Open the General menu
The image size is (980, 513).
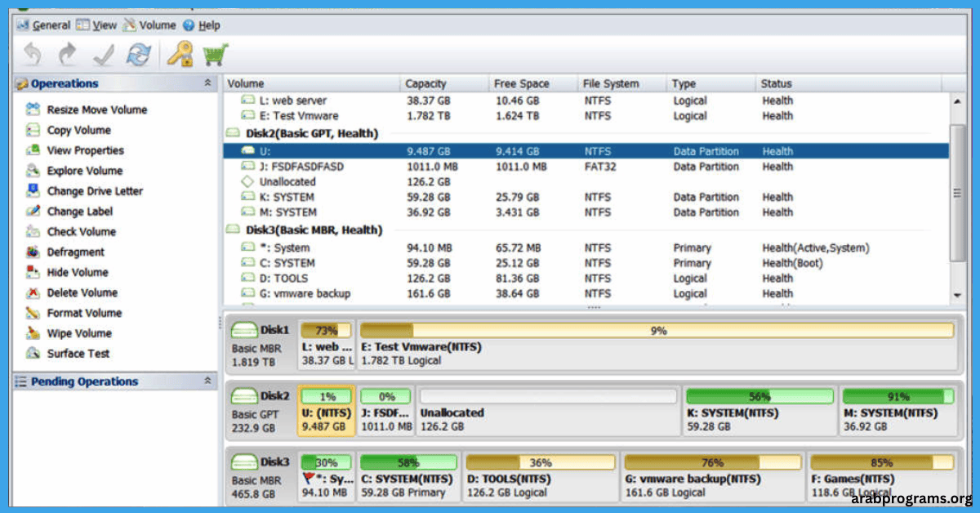[44, 25]
